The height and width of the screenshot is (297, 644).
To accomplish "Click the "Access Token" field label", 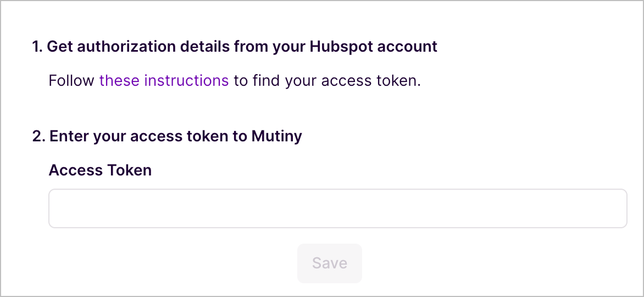I will pos(100,170).
